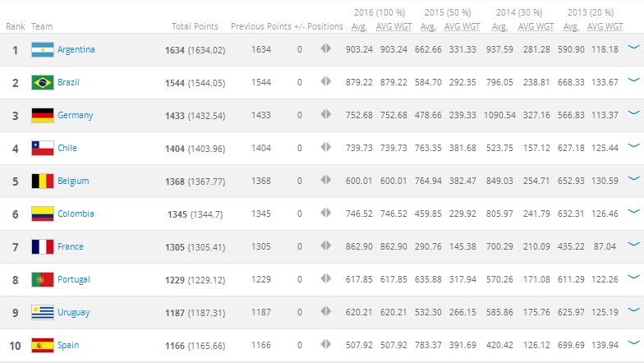Click the Colombia flag icon
Viewport: 644px width, 363px height.
[43, 214]
